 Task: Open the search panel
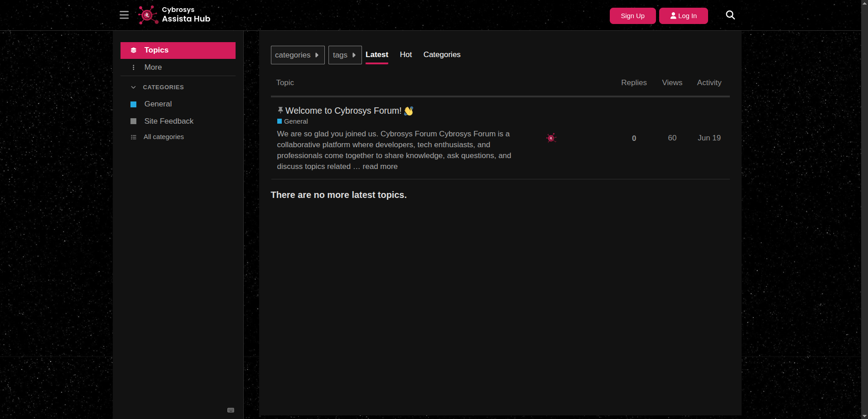coord(730,14)
